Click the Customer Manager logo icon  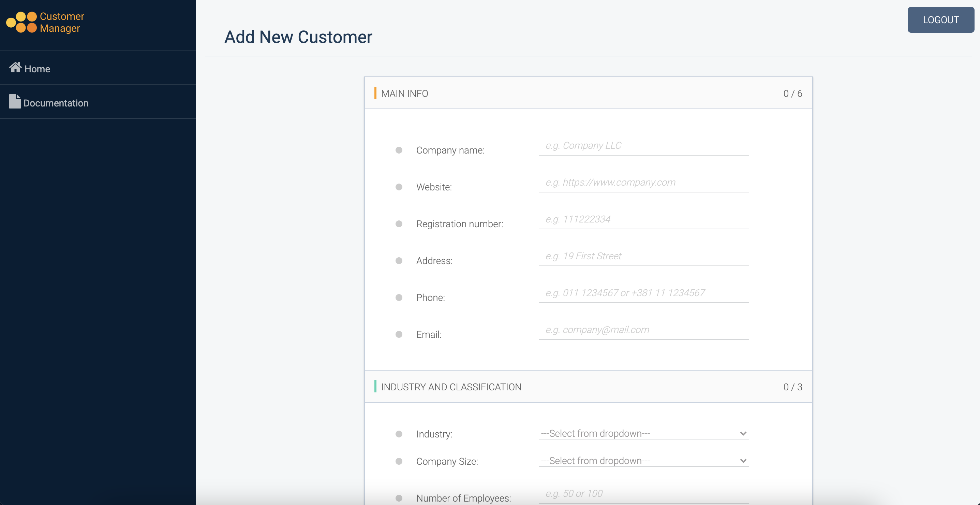(22, 22)
